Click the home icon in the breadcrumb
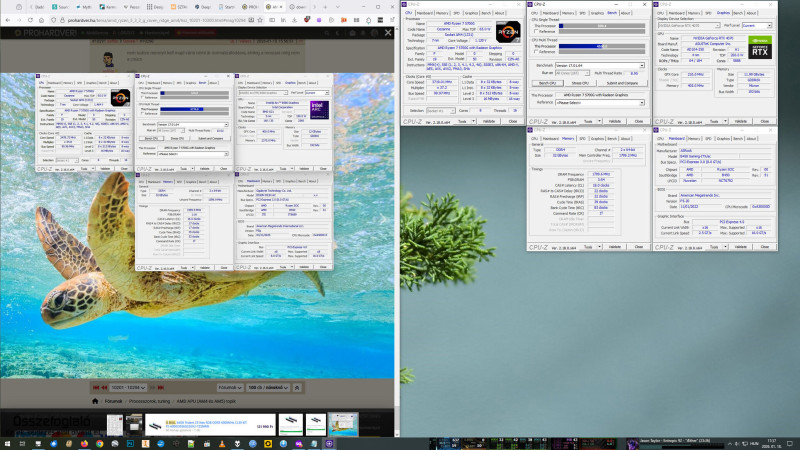The image size is (800, 450). coord(95,402)
